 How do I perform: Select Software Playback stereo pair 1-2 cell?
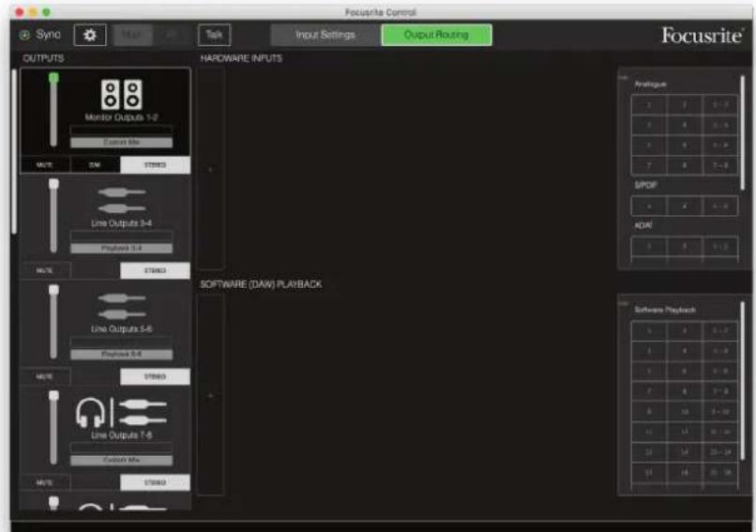720,330
